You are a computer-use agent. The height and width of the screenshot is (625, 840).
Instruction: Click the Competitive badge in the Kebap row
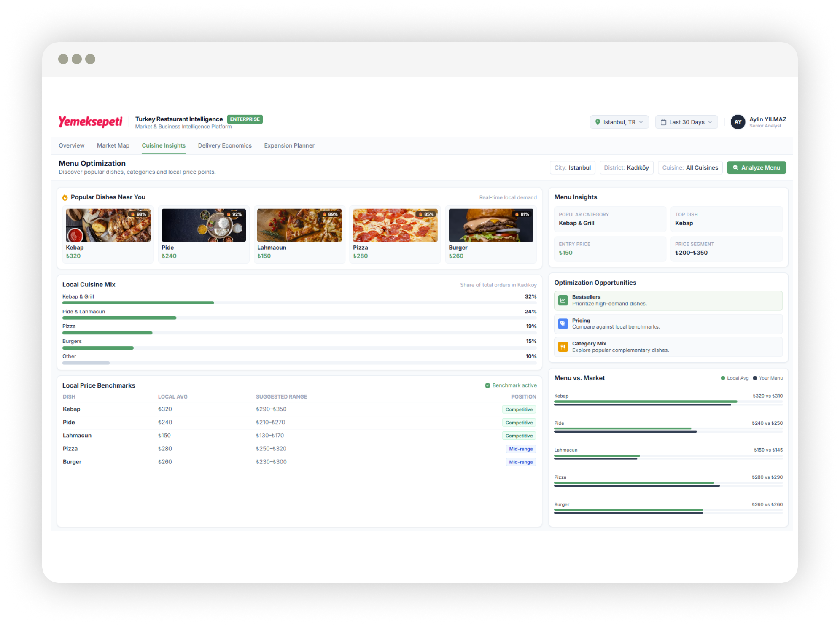pos(519,409)
